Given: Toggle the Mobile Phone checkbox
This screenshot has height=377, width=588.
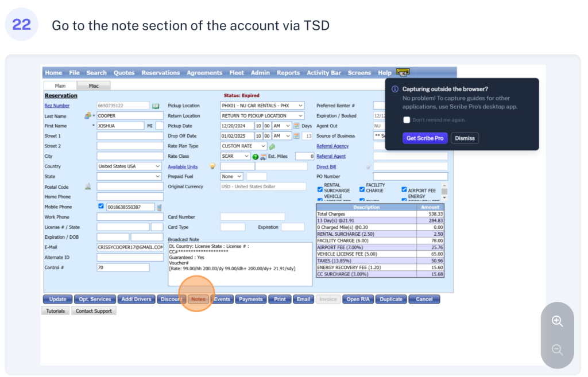Looking at the screenshot, I should tap(101, 207).
